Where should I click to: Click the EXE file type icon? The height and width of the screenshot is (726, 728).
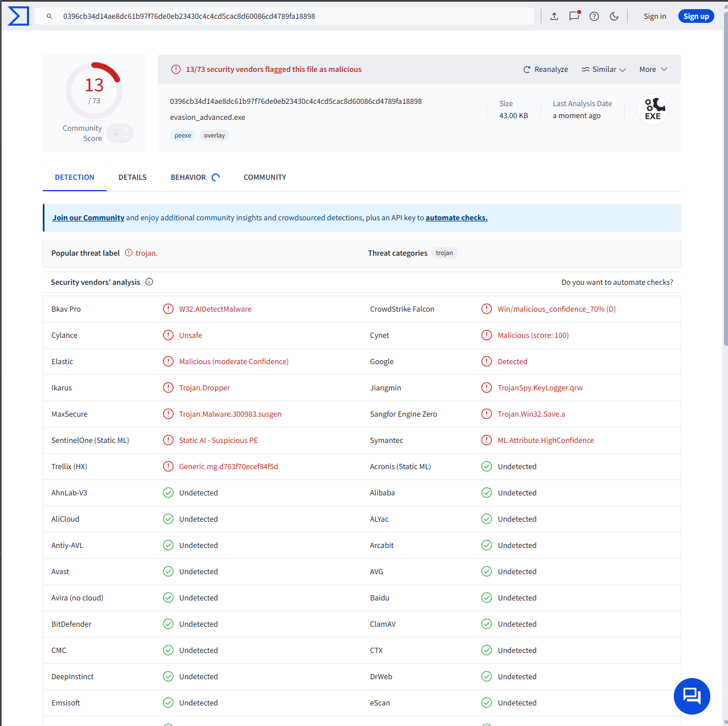653,109
